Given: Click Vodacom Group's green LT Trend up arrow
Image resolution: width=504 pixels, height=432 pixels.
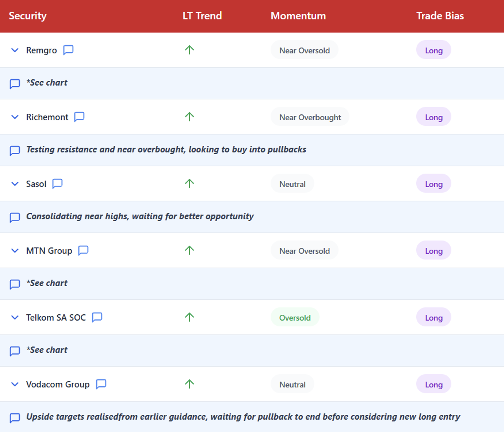Looking at the screenshot, I should [x=189, y=384].
